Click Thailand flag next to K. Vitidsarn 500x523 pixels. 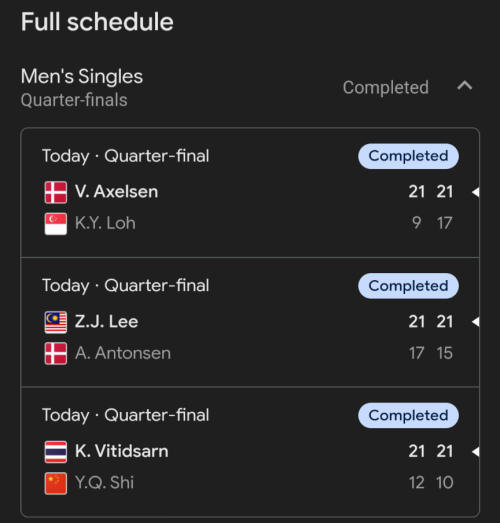coord(56,452)
